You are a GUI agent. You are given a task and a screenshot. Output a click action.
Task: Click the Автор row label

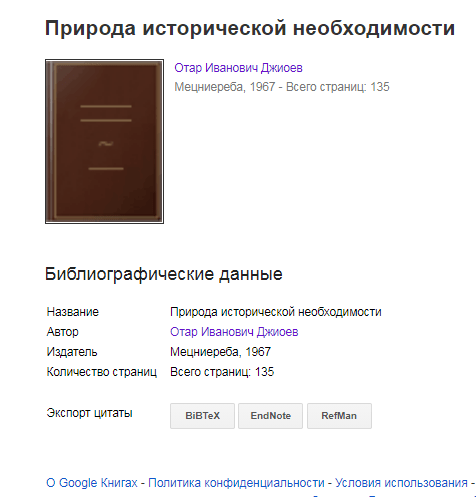(x=62, y=332)
